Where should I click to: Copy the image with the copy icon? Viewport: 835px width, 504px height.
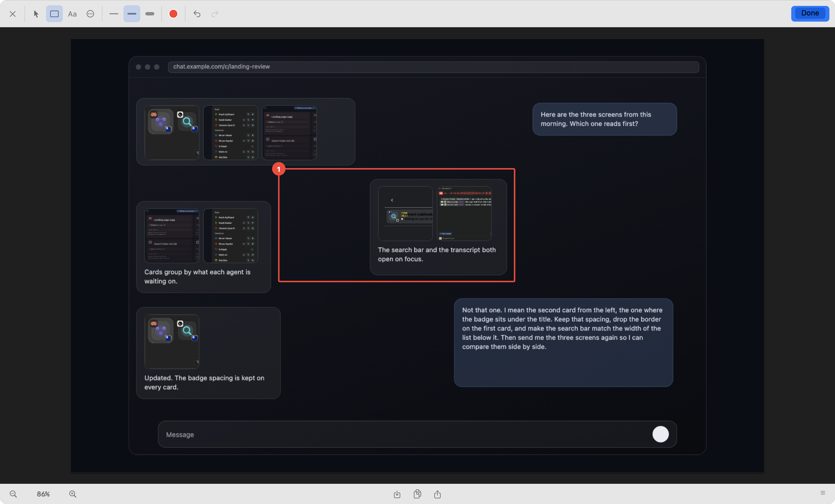click(x=417, y=494)
